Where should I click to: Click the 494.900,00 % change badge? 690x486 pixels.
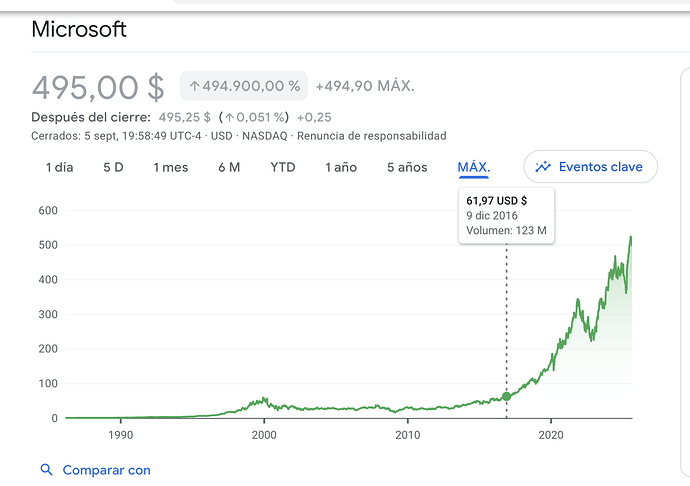point(245,87)
